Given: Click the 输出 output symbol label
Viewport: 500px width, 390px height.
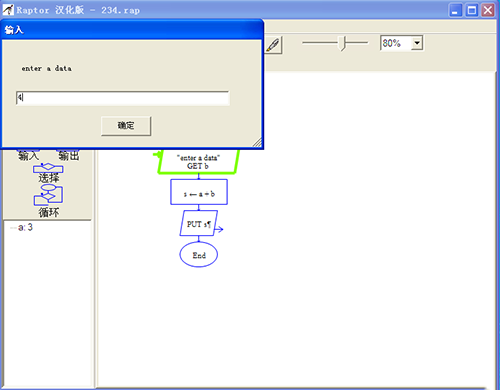Looking at the screenshot, I should [69, 156].
